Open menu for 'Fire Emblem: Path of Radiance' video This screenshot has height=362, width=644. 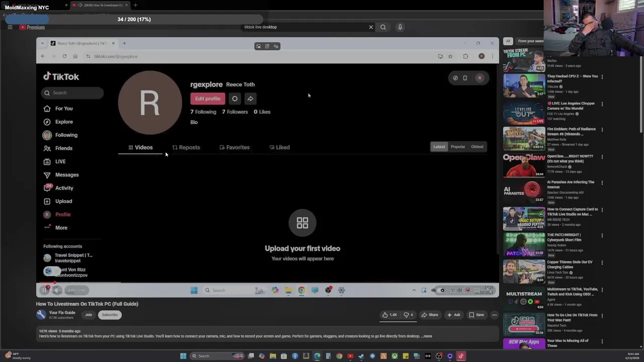[602, 130]
